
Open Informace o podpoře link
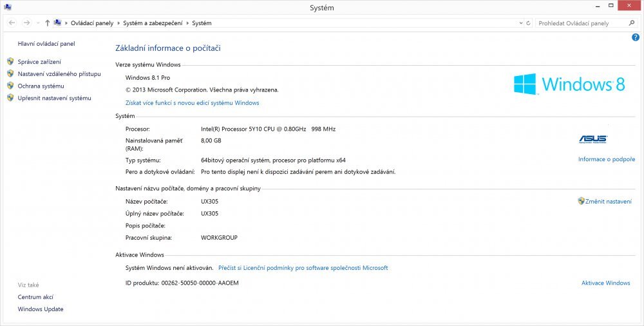(607, 159)
